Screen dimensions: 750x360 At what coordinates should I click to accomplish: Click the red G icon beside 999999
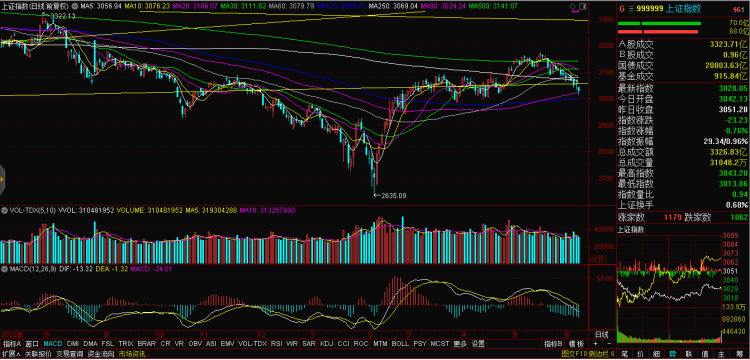click(622, 9)
